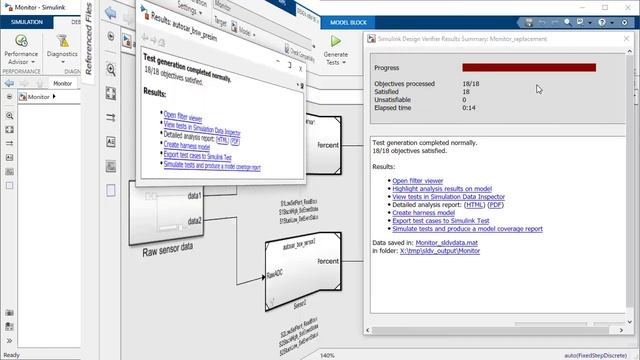
Task: Open the Monitor_sldvdata.mat file link
Action: tap(447, 242)
